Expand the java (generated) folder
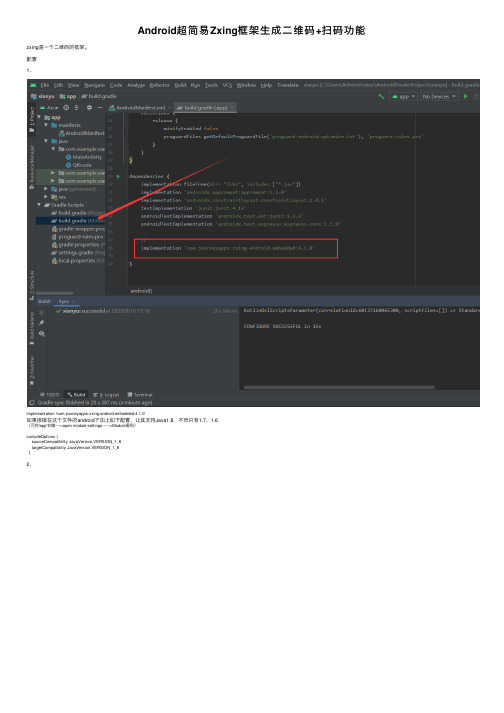Viewport: 504px width, 713px height. pyautogui.click(x=46, y=189)
